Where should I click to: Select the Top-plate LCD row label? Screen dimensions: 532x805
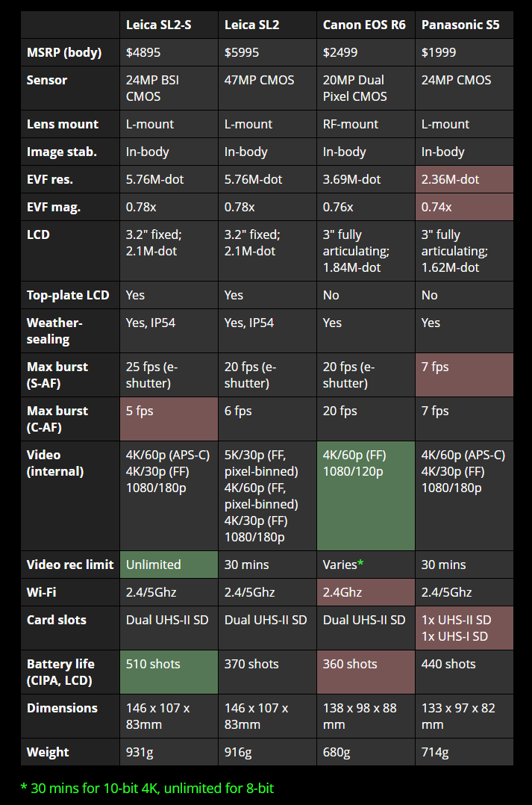pos(68,295)
